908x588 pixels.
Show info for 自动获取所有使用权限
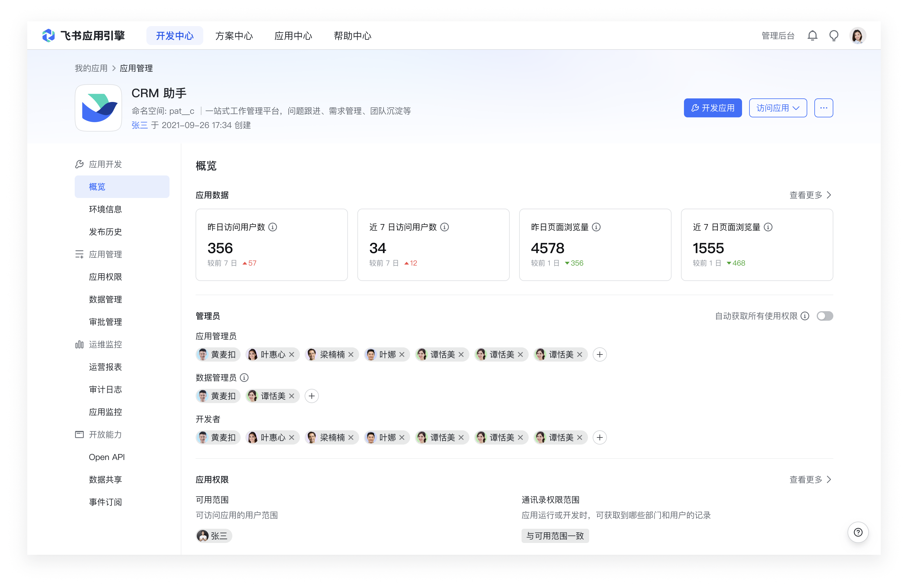click(x=805, y=316)
